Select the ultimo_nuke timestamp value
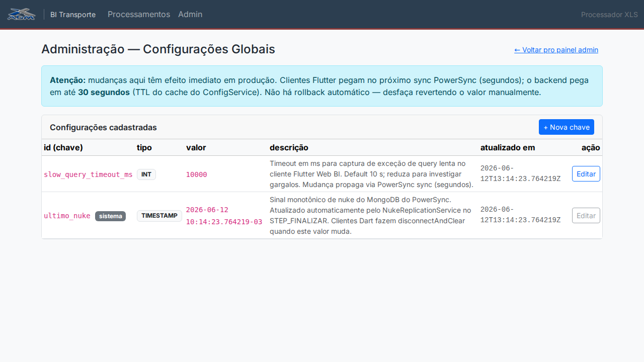 (x=224, y=216)
